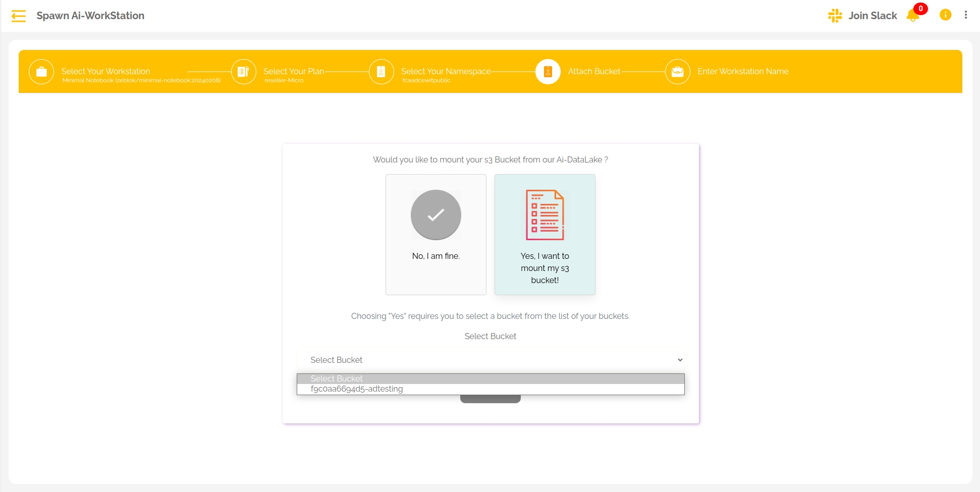Viewport: 980px width, 492px height.
Task: Click the Join Slack link
Action: pos(873,16)
